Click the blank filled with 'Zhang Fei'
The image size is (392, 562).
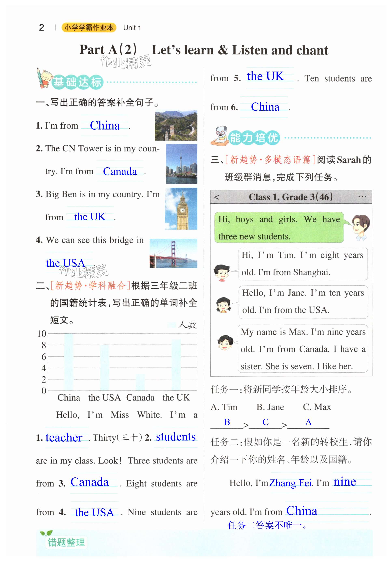tap(290, 483)
